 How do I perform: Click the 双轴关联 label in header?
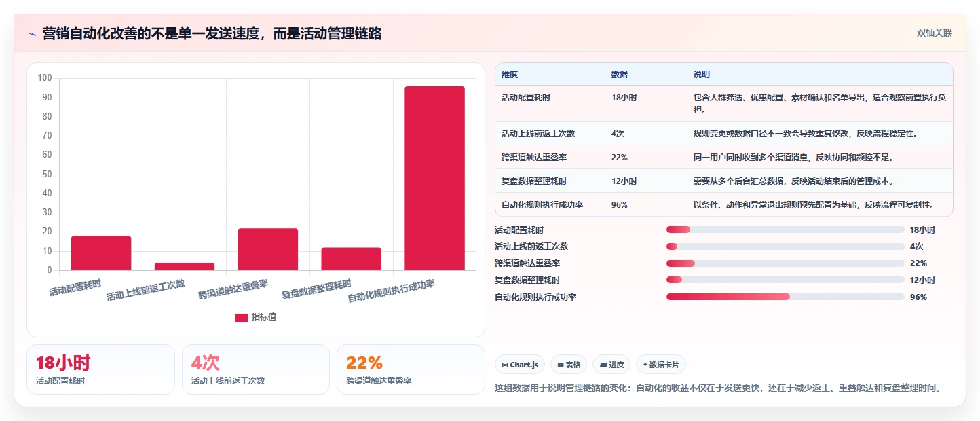tap(935, 33)
